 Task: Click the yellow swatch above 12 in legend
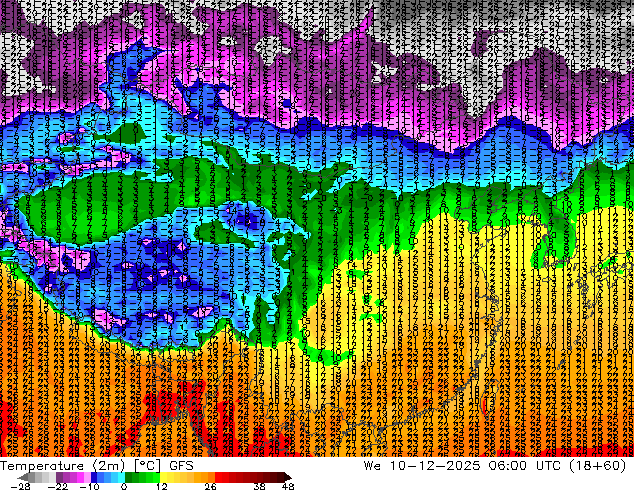(164, 477)
